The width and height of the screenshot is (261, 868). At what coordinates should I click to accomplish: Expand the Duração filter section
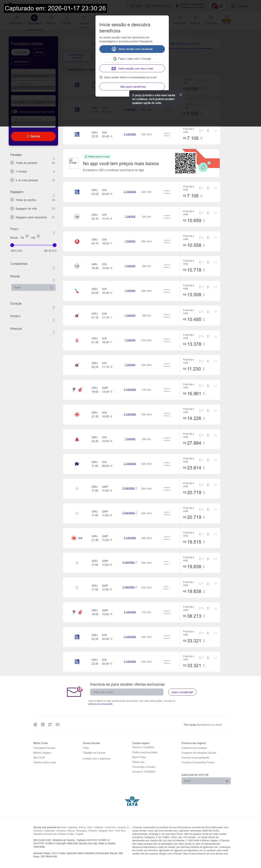click(x=53, y=307)
